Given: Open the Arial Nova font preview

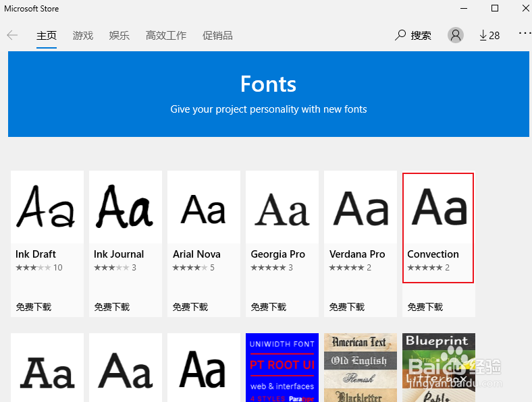Looking at the screenshot, I should 204,207.
